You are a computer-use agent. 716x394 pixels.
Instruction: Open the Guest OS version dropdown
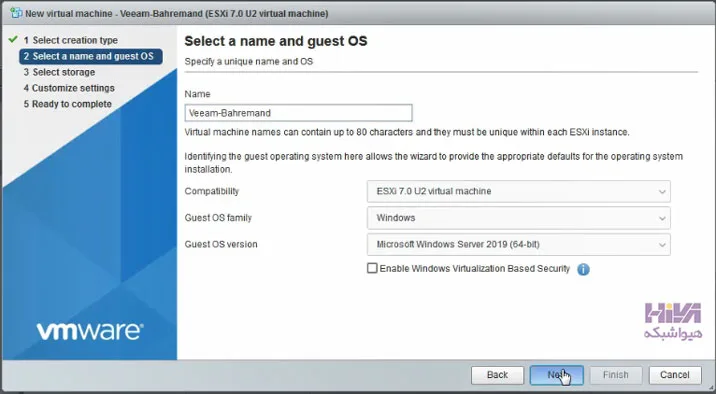coord(519,244)
